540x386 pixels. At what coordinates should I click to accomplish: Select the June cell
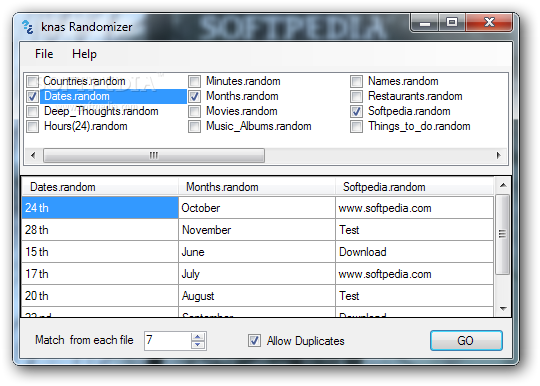[257, 252]
